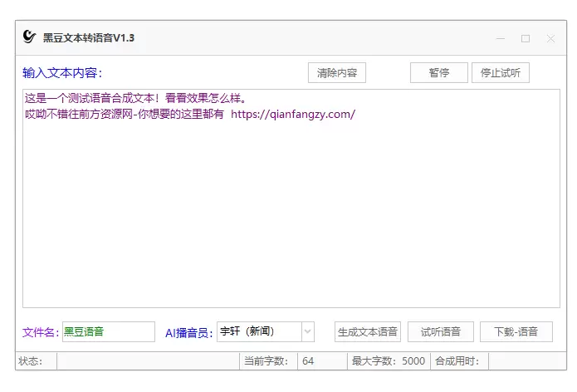Click the 黑豆文本转语音V1.3 window title
This screenshot has width=577, height=392.
(x=89, y=38)
